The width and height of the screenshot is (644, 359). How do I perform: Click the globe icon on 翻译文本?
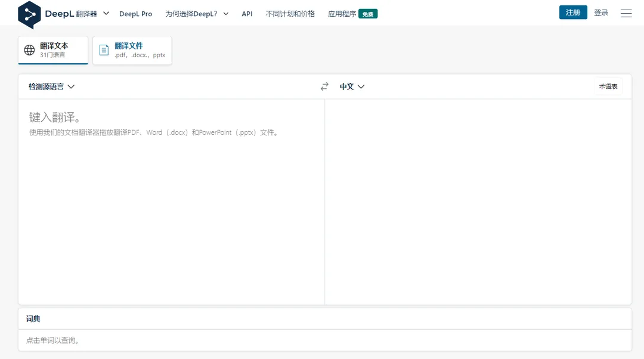[29, 50]
